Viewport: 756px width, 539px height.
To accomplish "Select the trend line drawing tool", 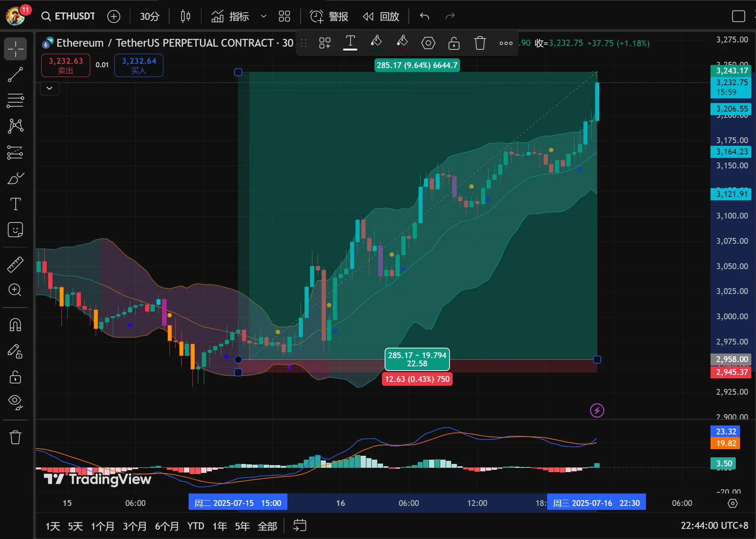I will pos(16,75).
